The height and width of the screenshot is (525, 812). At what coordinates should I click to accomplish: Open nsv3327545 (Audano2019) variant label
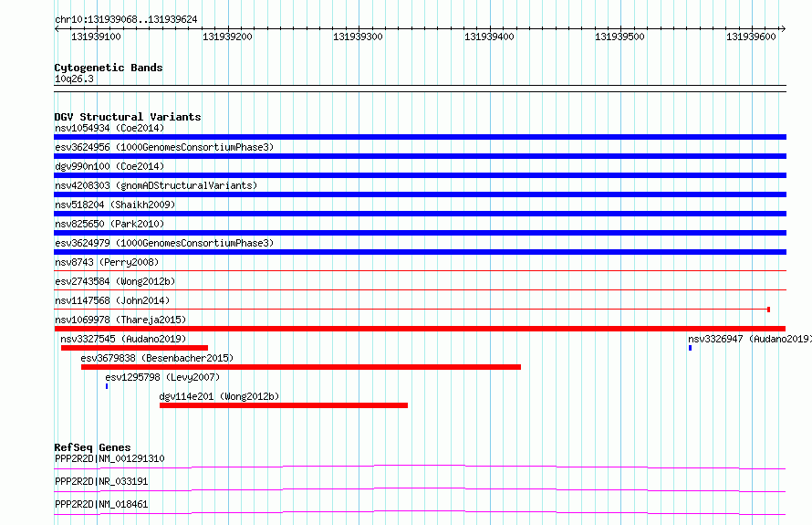pyautogui.click(x=123, y=339)
